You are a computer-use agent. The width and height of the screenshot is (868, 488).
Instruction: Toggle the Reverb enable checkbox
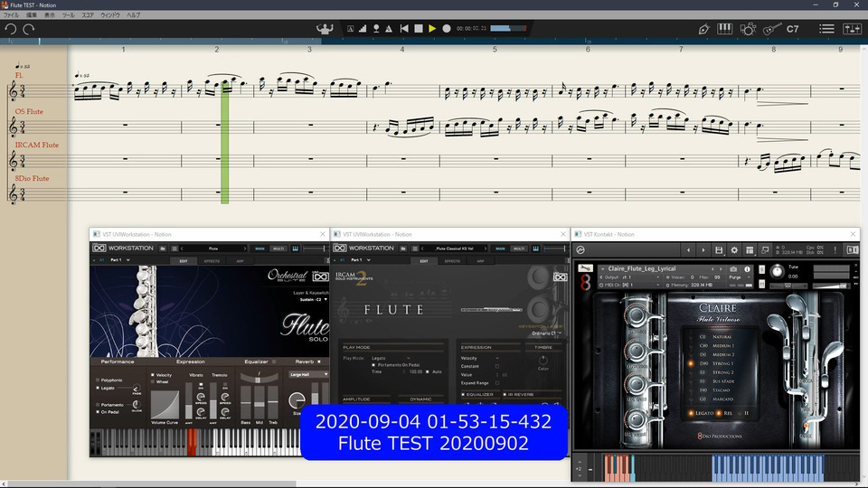coord(318,361)
